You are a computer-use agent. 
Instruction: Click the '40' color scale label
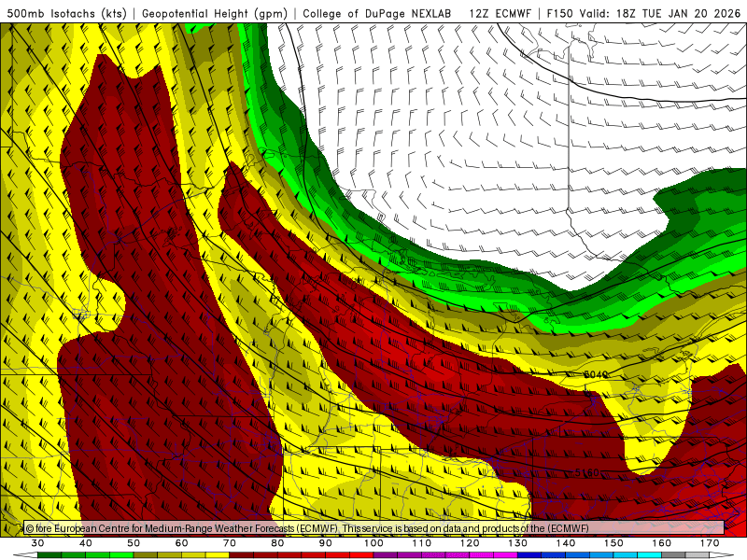86,543
